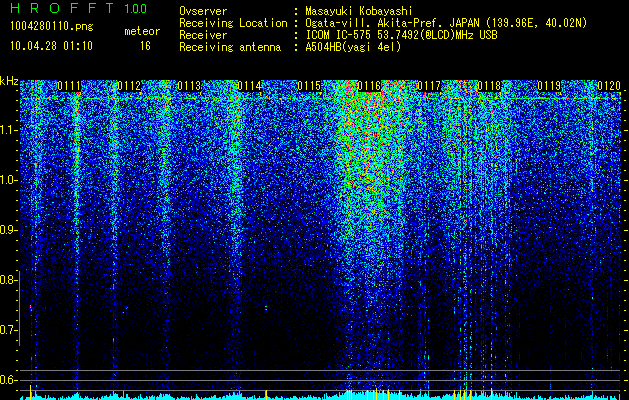Click the 0.7 frequency axis label
Screen dimensions: 629x400
pos(7,330)
